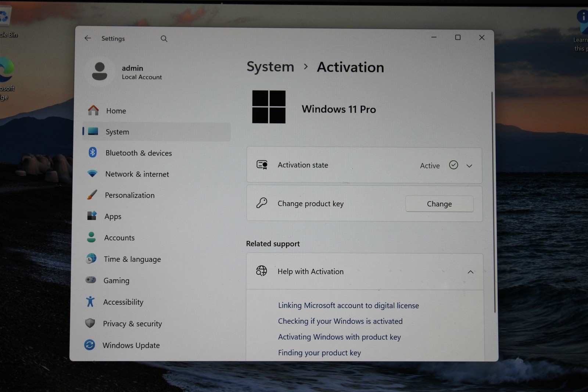Image resolution: width=588 pixels, height=392 pixels.
Task: Collapse the Help with Activation section
Action: point(470,272)
